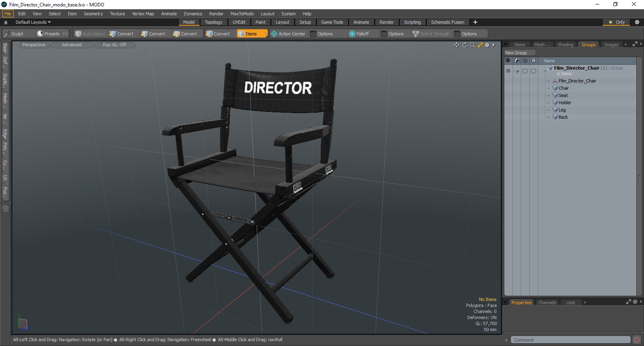Viewport: 644px width, 346px height.
Task: Open the File menu
Action: pos(8,14)
